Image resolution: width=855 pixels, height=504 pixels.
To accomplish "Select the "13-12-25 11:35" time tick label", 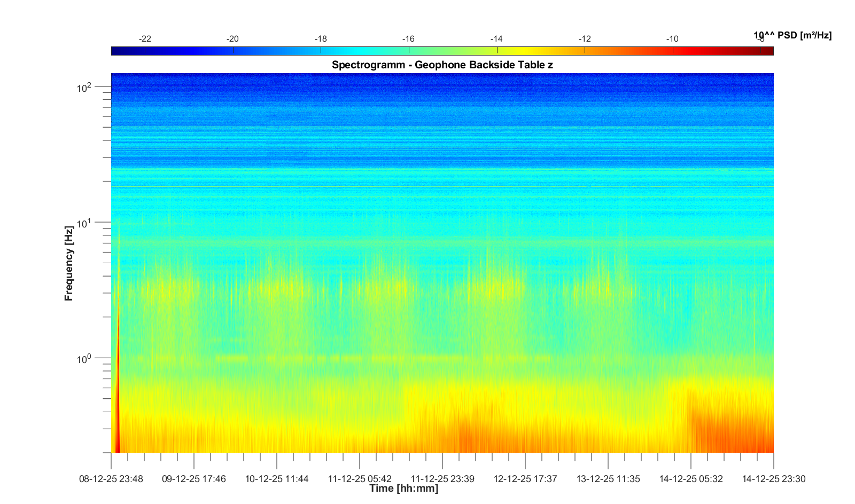I will (608, 479).
